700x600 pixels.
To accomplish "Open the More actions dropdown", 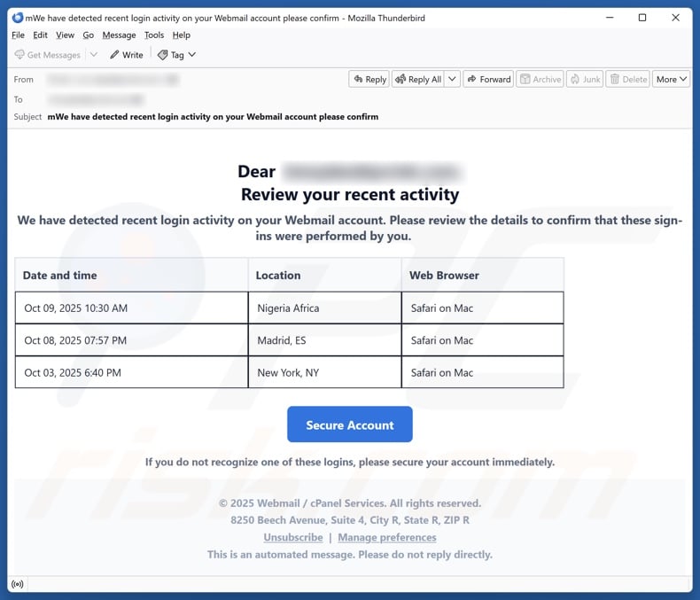I will [x=671, y=79].
